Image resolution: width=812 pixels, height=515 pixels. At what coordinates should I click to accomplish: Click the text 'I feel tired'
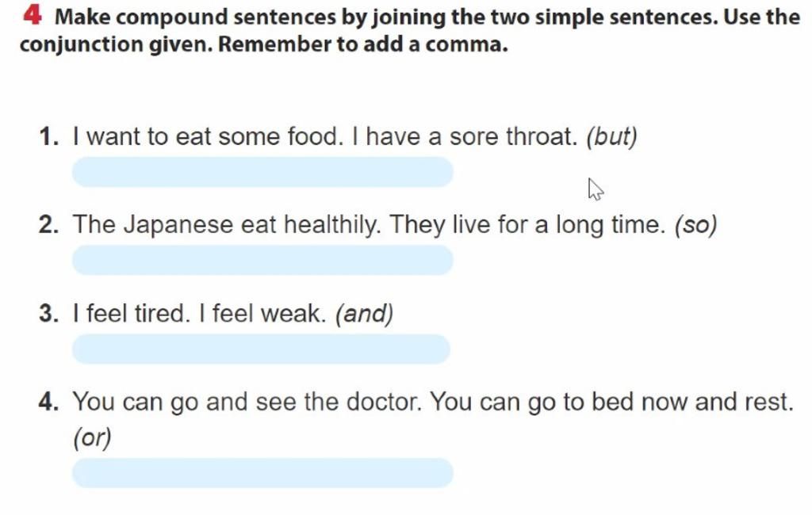point(132,314)
